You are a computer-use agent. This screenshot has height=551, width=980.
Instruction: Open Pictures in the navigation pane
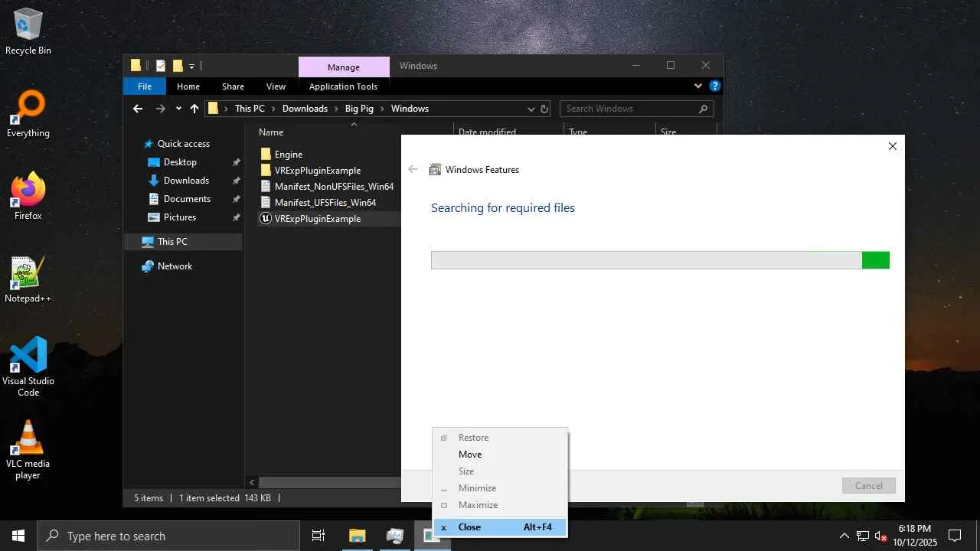(180, 217)
